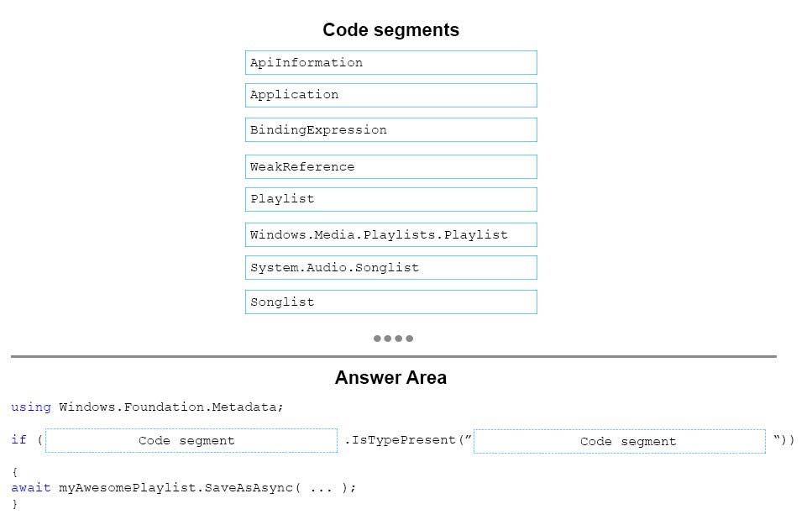Screen dimensions: 812x525
Task: Click the last dot of the splitter handle
Action: pyautogui.click(x=410, y=339)
